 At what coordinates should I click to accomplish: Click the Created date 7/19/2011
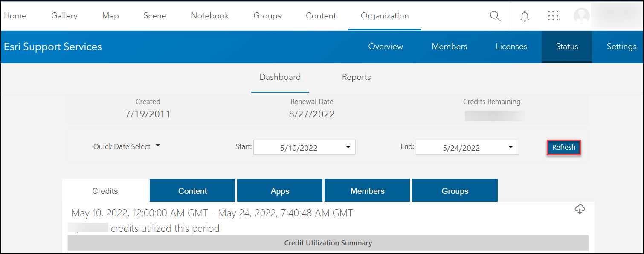click(x=148, y=114)
